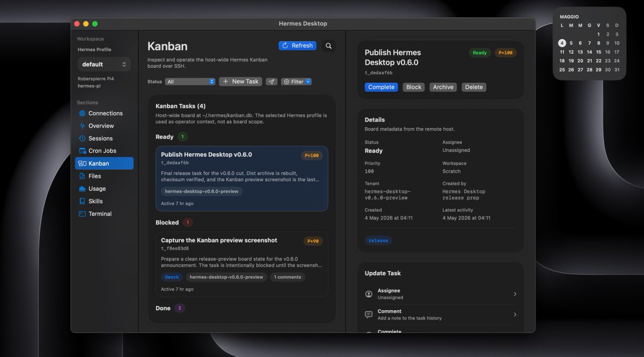Viewport: 644px width, 357px height.
Task: Open the Connections section in the sidebar
Action: (x=104, y=113)
